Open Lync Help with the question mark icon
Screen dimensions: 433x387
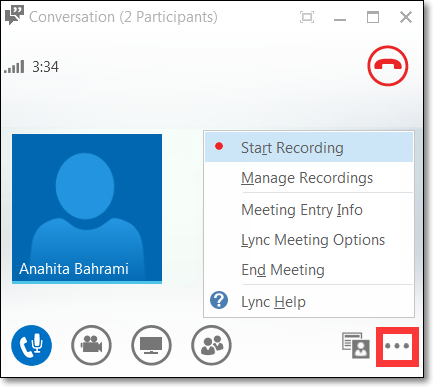click(309, 302)
